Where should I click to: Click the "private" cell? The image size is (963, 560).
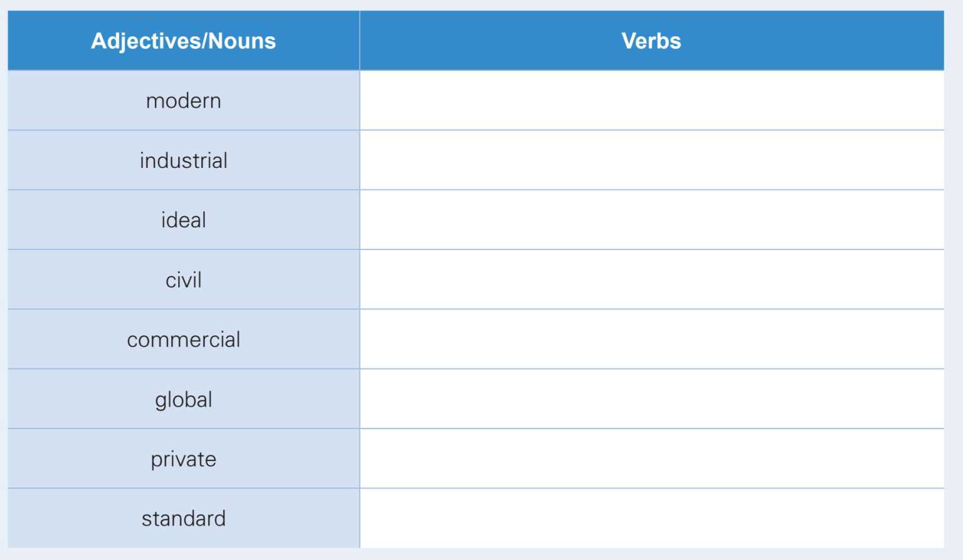coord(183,459)
